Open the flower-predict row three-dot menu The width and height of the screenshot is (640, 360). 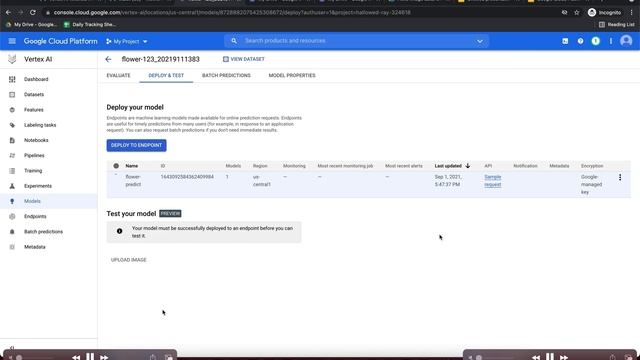[x=620, y=177]
